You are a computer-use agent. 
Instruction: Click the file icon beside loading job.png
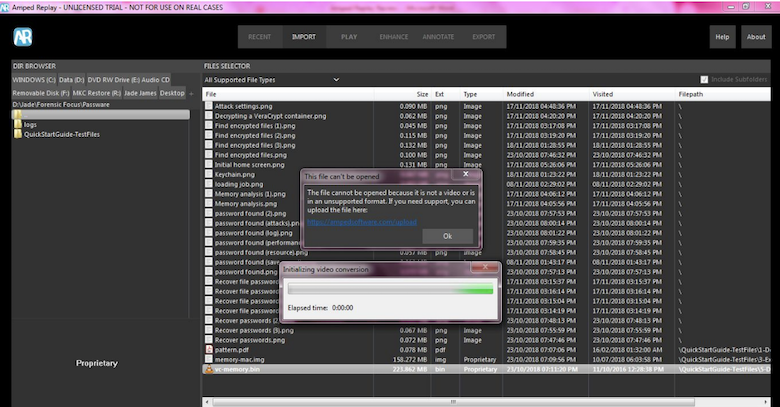(209, 184)
